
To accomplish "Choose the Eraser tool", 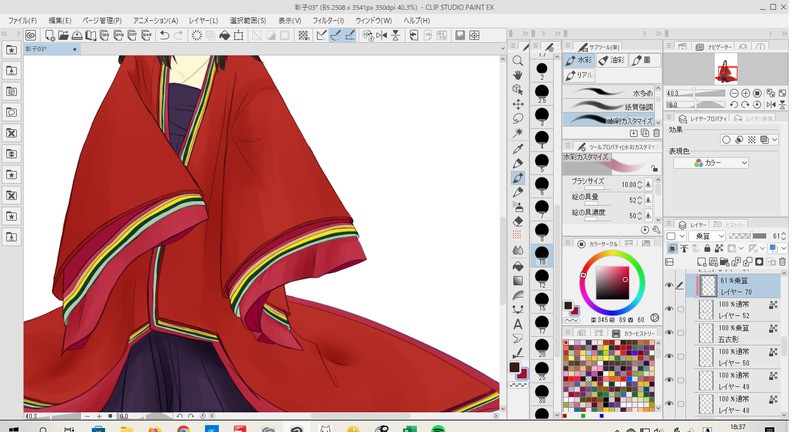I will [x=518, y=222].
